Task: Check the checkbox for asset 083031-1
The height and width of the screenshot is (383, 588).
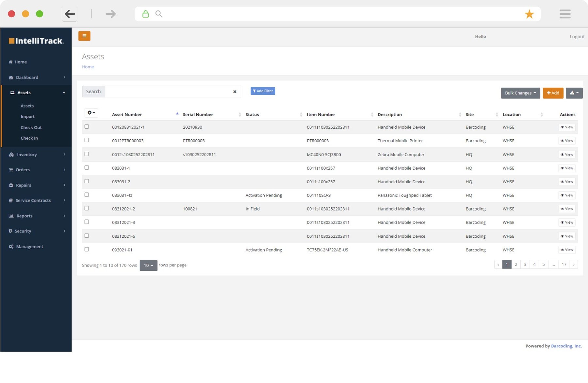Action: point(87,167)
